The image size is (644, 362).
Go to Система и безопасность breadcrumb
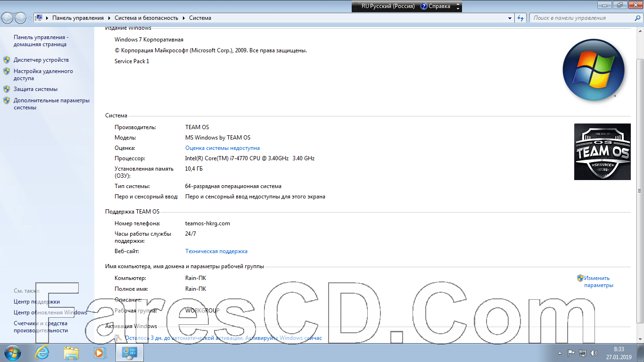[x=146, y=18]
